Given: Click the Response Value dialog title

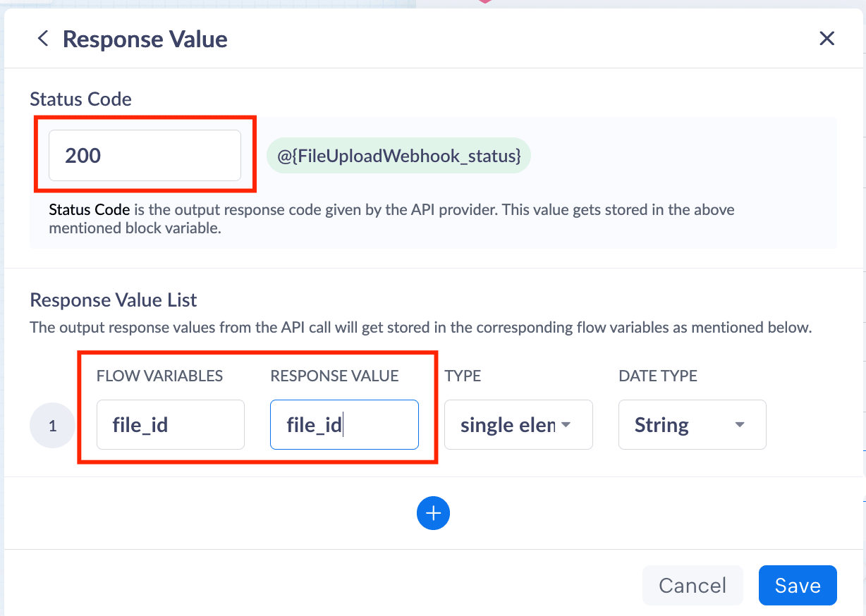Looking at the screenshot, I should 145,39.
